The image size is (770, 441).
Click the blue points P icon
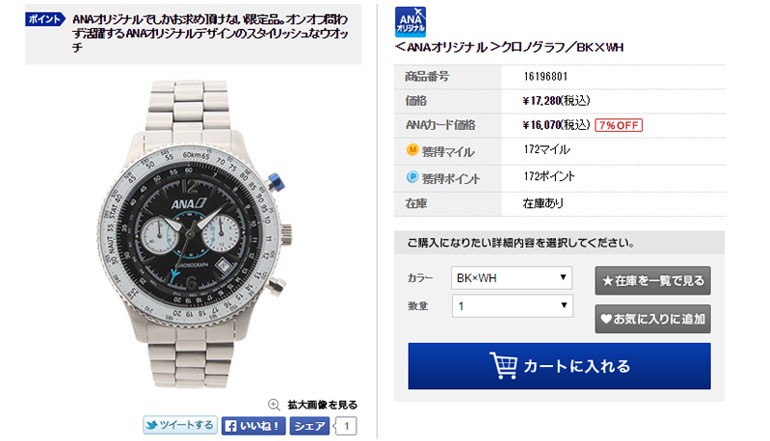click(412, 177)
